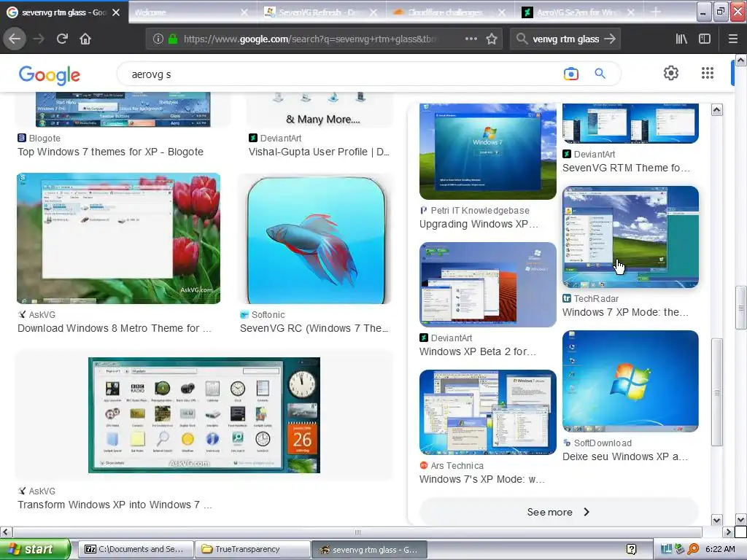Open Windows XP Beta 2 DeviantArt link
The width and height of the screenshot is (747, 560).
tap(478, 351)
